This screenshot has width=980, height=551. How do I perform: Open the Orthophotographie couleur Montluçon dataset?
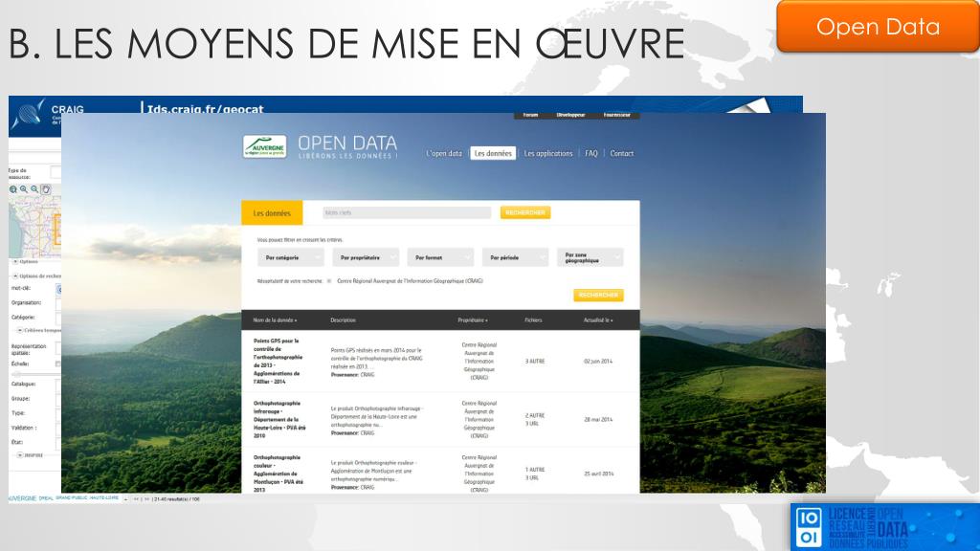278,474
